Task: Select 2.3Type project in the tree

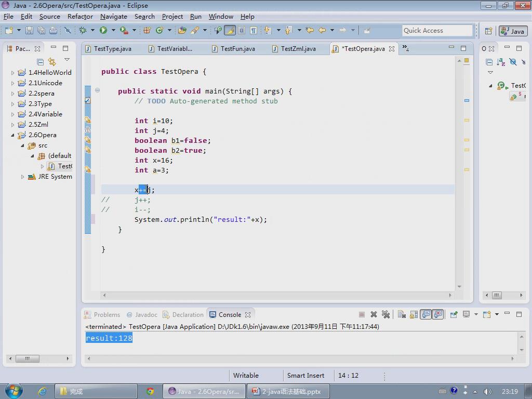Action: click(40, 104)
